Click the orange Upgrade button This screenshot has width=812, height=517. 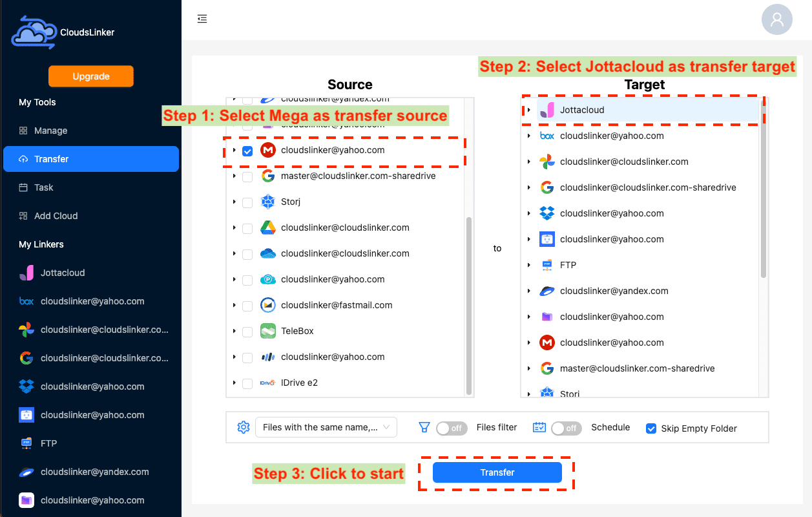91,76
